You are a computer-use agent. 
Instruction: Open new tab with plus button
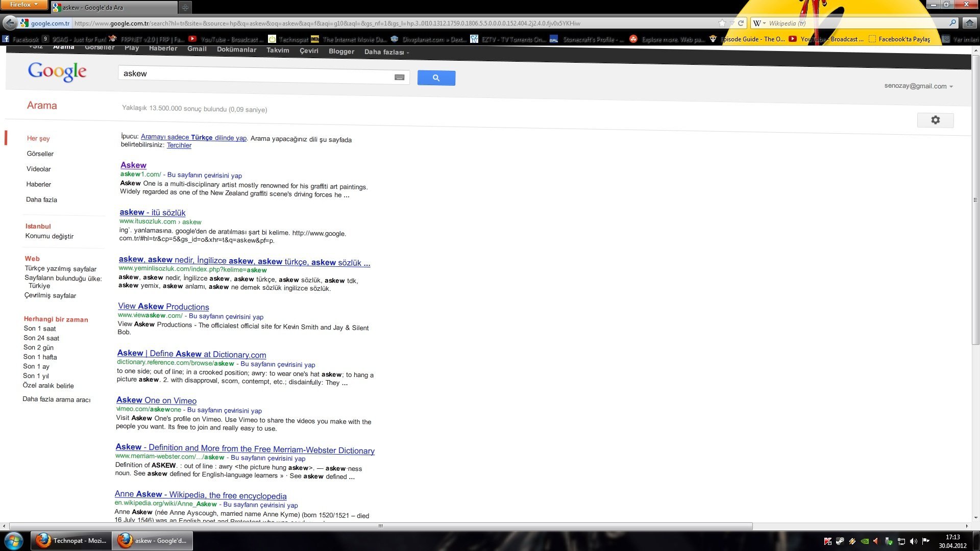point(185,7)
